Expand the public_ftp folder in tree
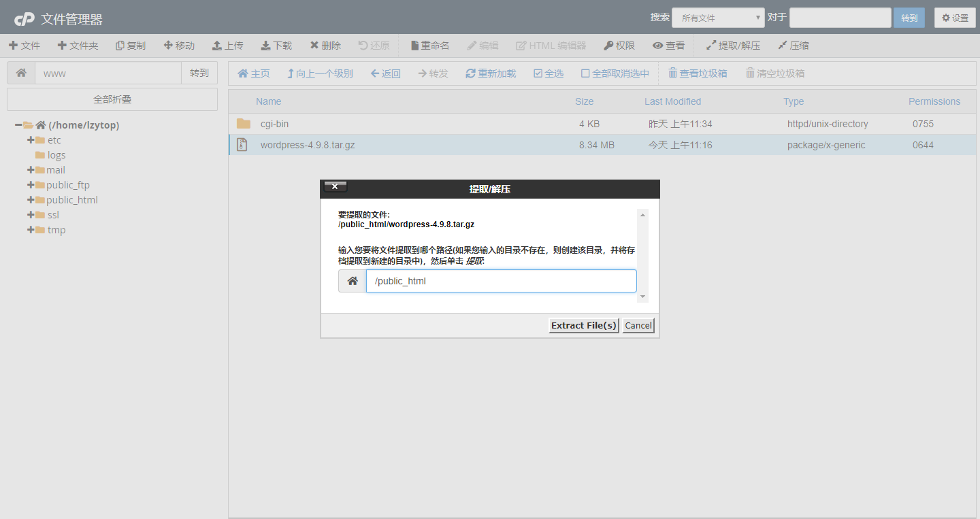Image resolution: width=980 pixels, height=519 pixels. 31,185
